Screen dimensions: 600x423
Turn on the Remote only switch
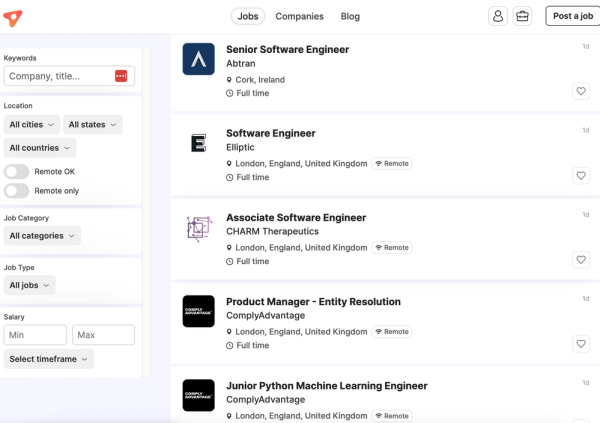point(17,190)
